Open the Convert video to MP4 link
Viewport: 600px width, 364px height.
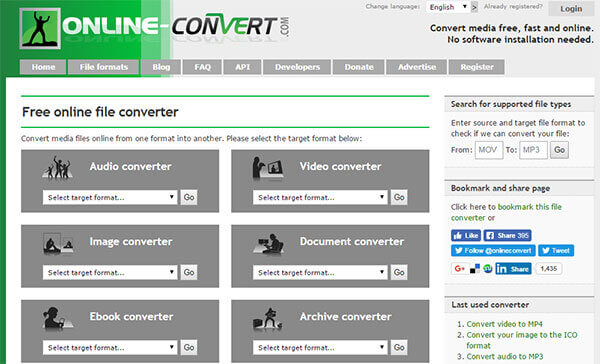tap(504, 324)
